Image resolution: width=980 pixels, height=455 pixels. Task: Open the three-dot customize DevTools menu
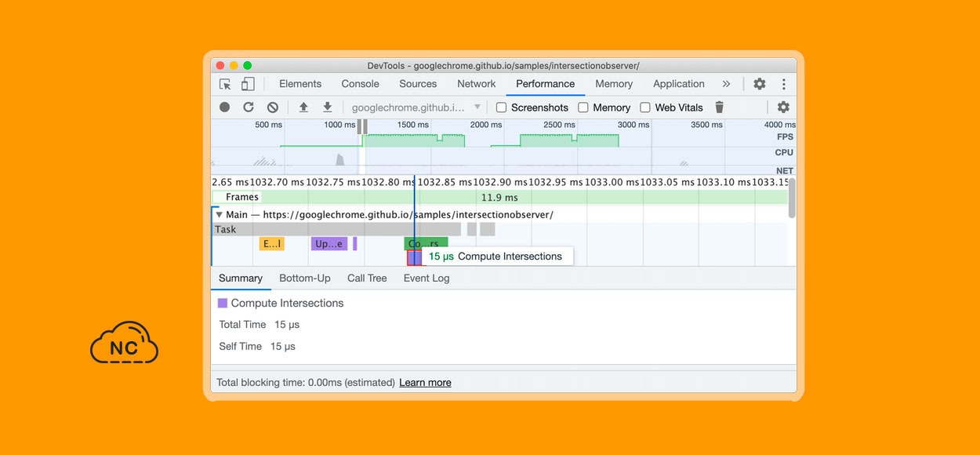point(783,84)
